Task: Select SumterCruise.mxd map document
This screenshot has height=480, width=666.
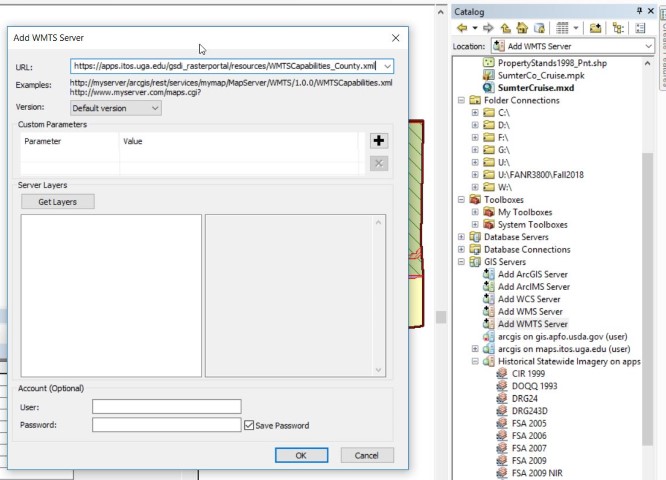Action: pyautogui.click(x=536, y=88)
